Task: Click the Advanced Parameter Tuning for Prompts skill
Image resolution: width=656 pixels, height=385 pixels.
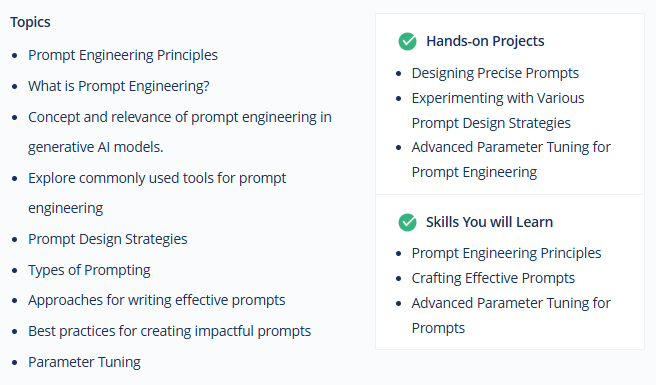Action: pyautogui.click(x=511, y=316)
